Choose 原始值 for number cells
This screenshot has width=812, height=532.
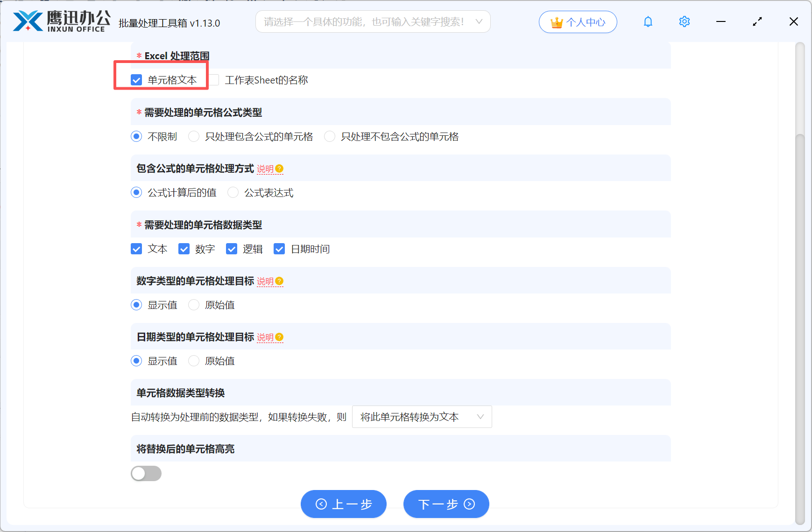194,305
